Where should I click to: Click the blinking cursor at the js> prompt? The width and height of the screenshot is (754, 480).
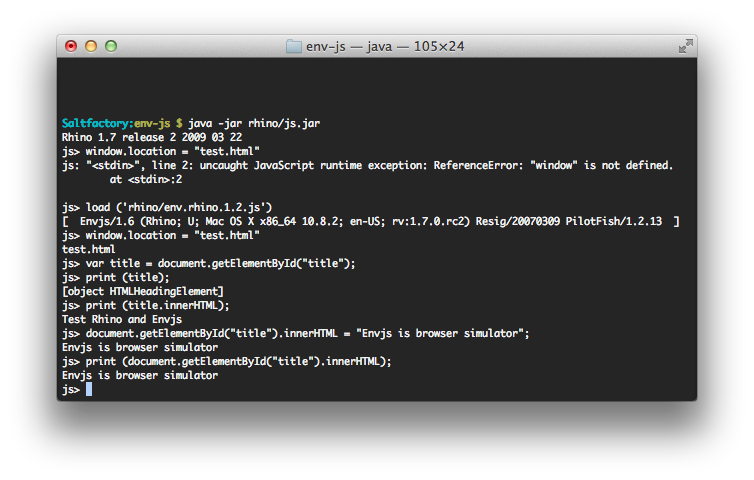pyautogui.click(x=89, y=390)
